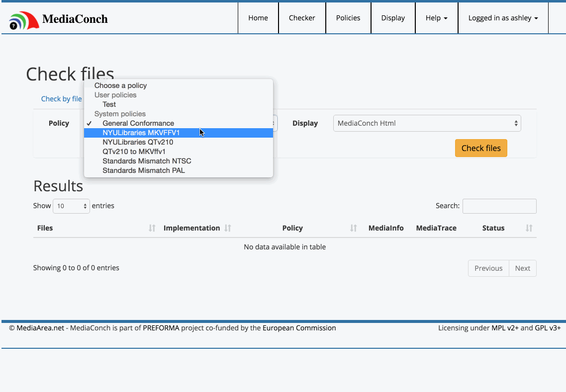Pick the QTv210 to MKVffv1 policy

pyautogui.click(x=179, y=152)
